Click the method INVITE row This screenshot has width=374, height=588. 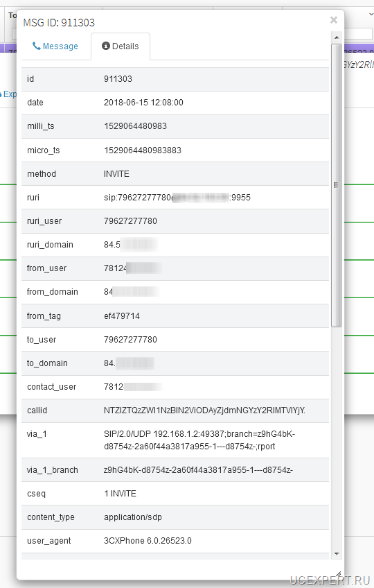tap(175, 174)
